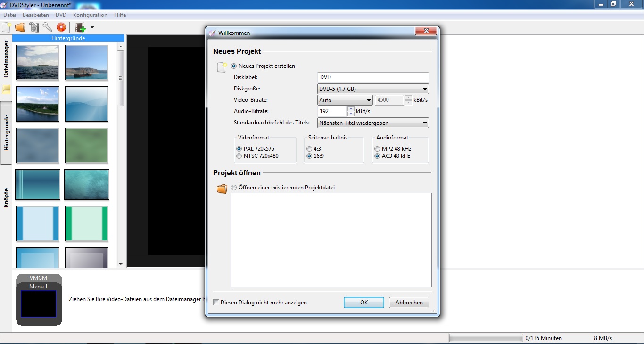Screen dimensions: 644x344
Task: Switch to the Knöpfe side tab
Action: (6, 198)
